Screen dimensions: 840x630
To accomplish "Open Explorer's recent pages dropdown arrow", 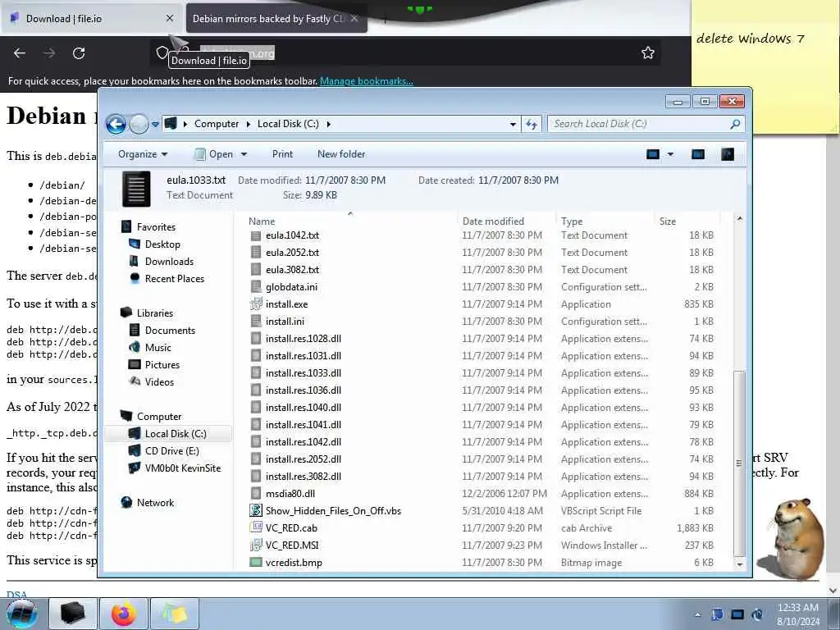I will click(x=155, y=125).
